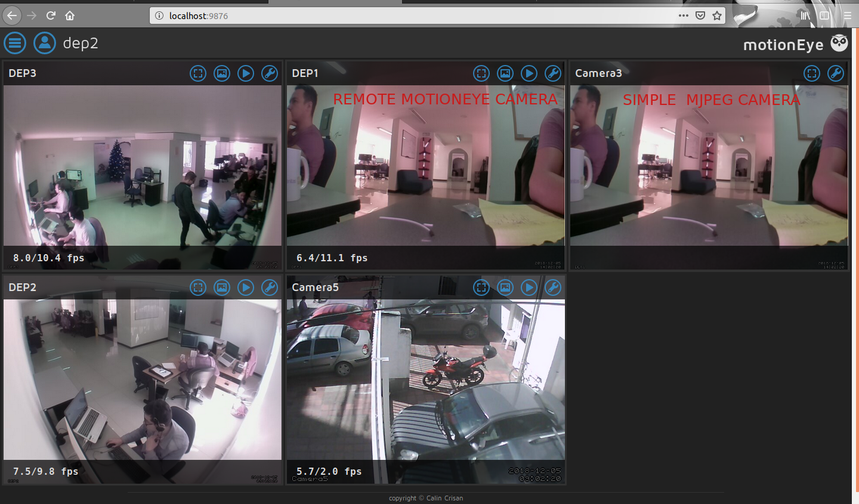Open the motionEye main menu panel
The image size is (859, 504).
[x=15, y=43]
